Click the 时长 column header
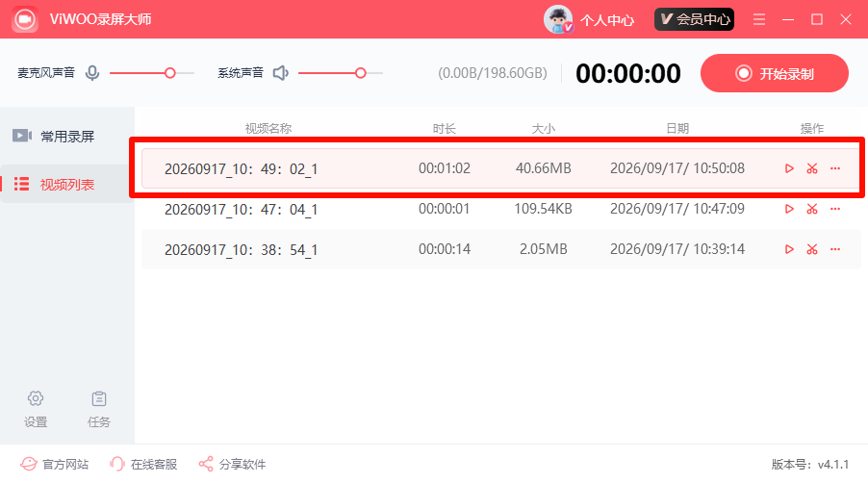The width and height of the screenshot is (868, 483). tap(444, 128)
